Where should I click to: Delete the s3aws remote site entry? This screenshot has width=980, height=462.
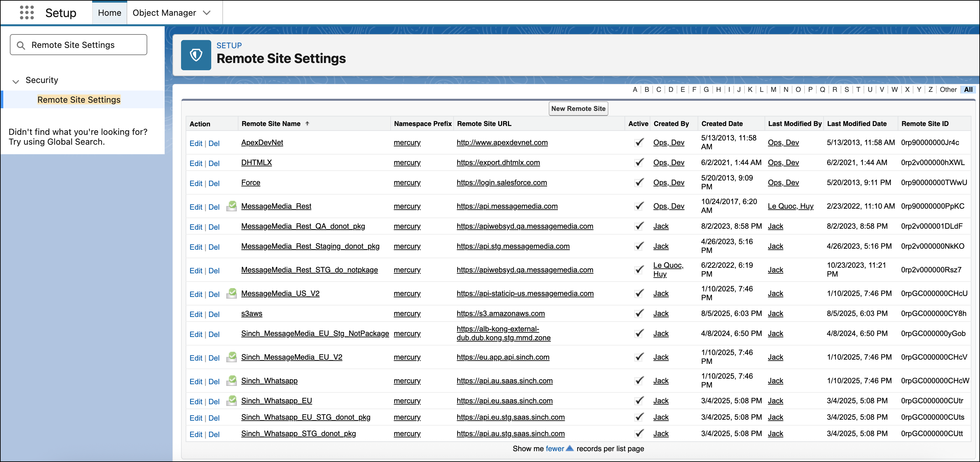214,314
